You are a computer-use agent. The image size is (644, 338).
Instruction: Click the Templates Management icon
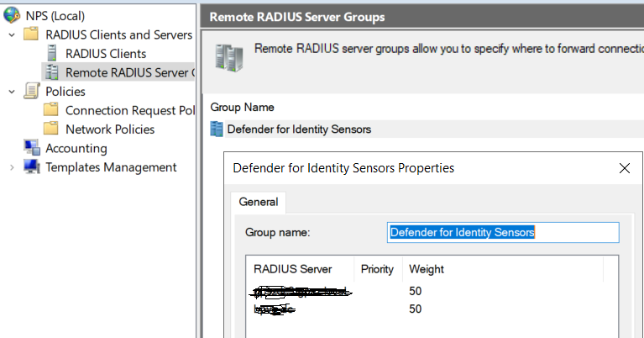click(31, 166)
